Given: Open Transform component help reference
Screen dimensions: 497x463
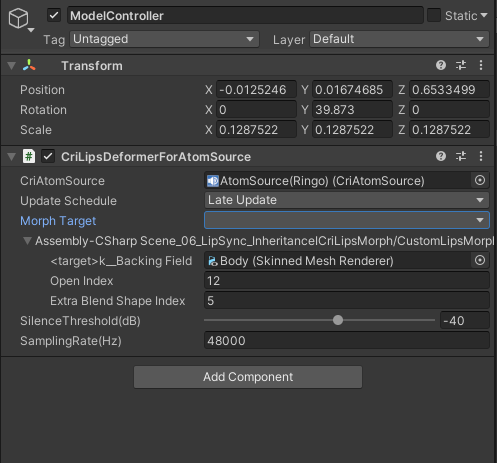Looking at the screenshot, I should [x=441, y=65].
